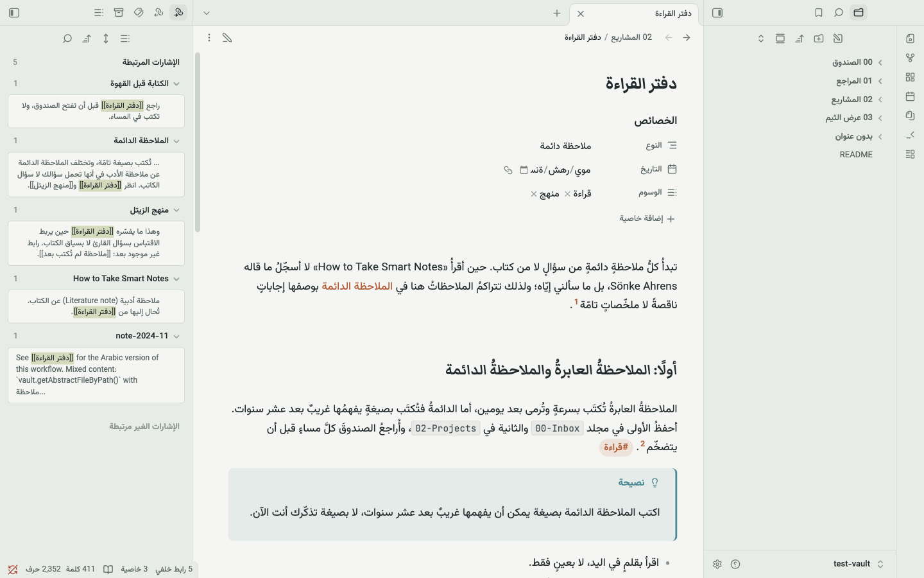Toggle the sidebar from the top-left corner
The image size is (924, 578).
14,13
